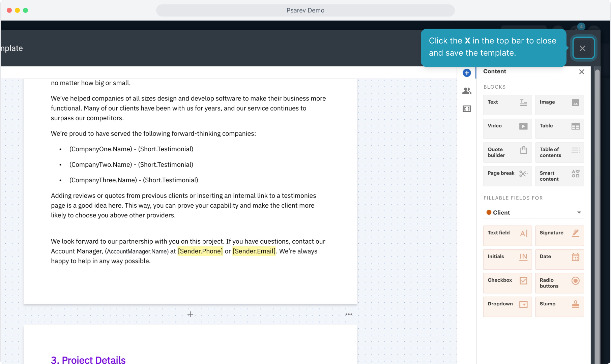Open the Variables brackets icon in sidebar
The width and height of the screenshot is (611, 364).
pyautogui.click(x=467, y=109)
